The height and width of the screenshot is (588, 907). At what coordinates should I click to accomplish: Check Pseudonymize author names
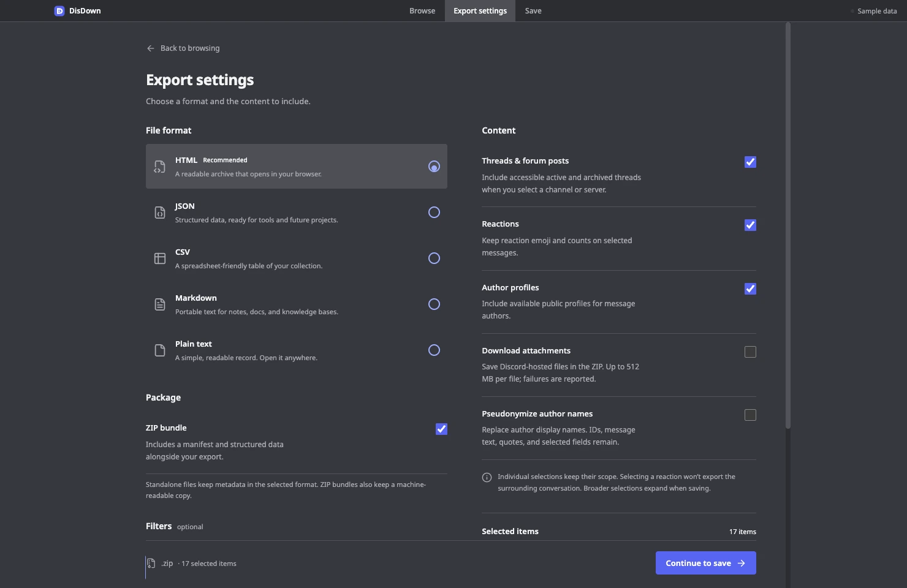750,415
